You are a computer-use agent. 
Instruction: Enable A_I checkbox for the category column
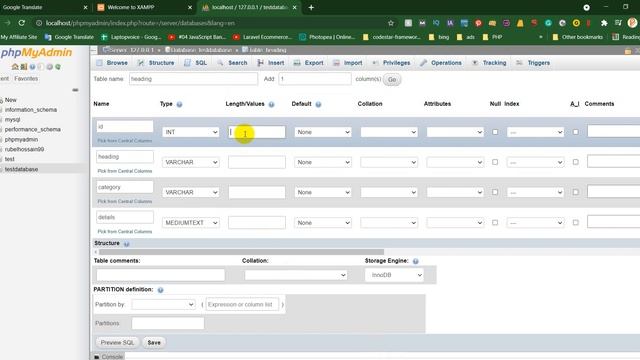576,192
